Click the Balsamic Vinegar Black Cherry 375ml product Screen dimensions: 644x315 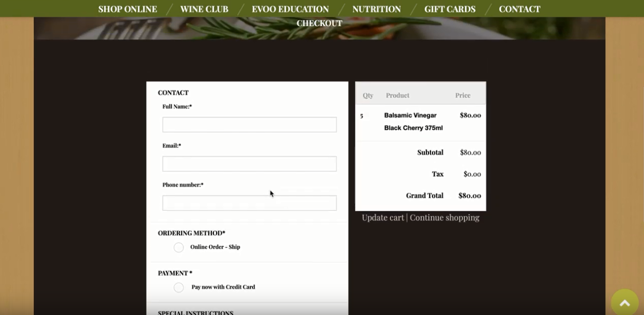413,121
